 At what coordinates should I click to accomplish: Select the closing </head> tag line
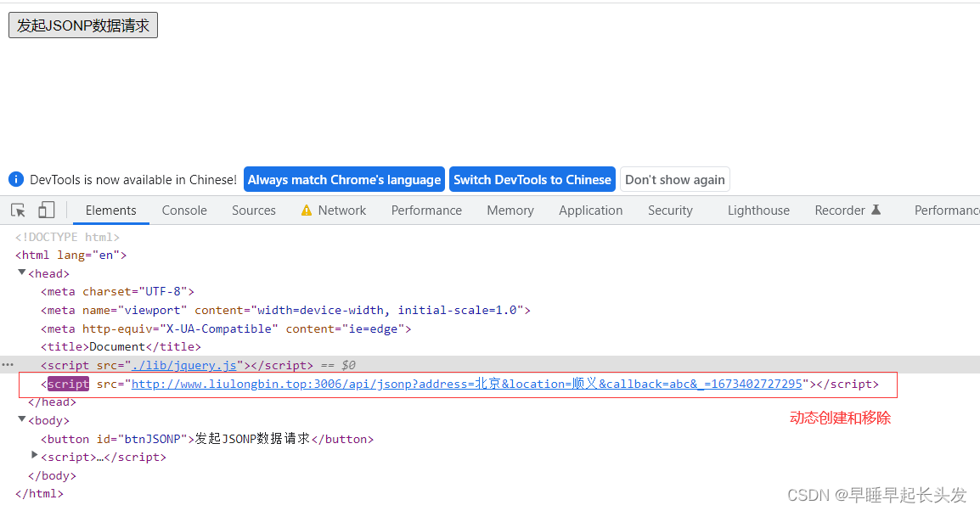point(52,402)
